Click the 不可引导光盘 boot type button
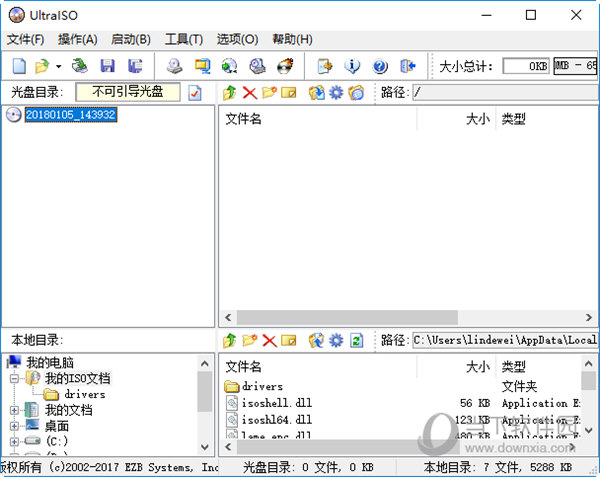The height and width of the screenshot is (477, 600). pos(128,92)
